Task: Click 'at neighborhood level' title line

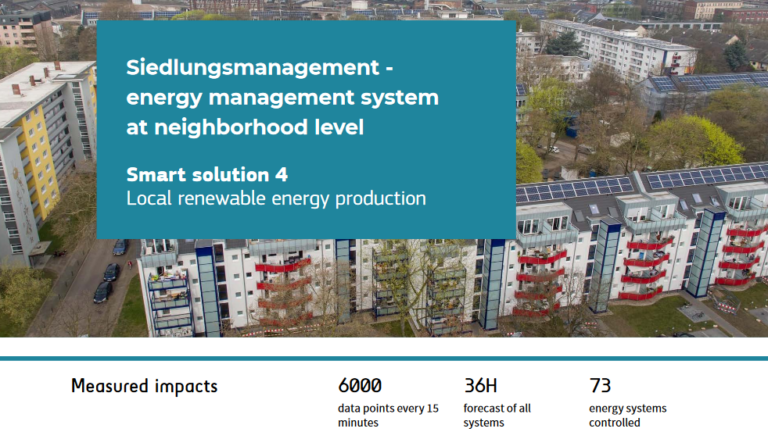Action: [245, 127]
